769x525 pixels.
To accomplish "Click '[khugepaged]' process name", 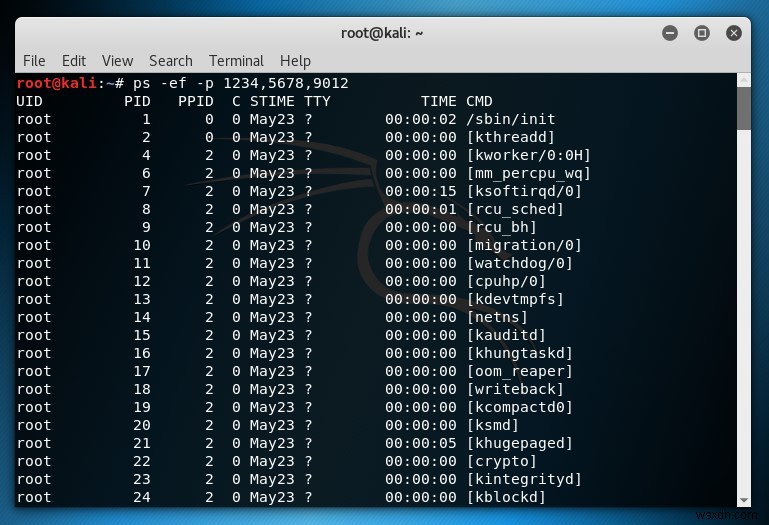I will click(x=519, y=444).
